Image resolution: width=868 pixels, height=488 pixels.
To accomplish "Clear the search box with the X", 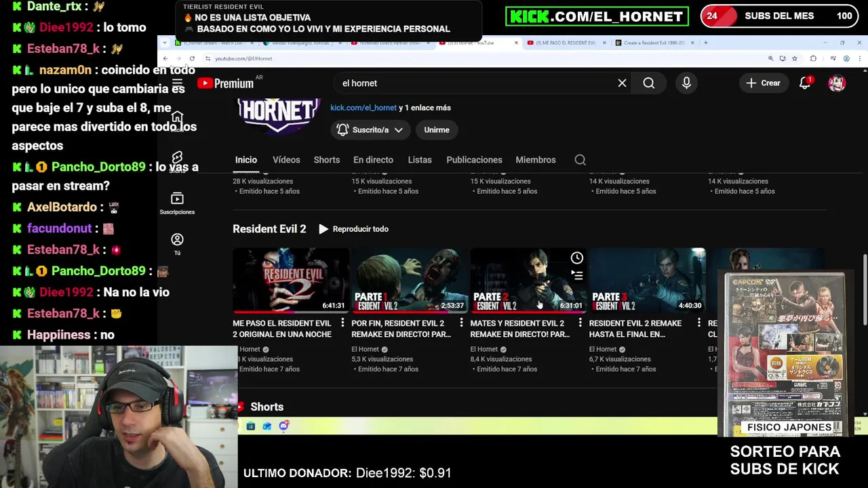I will [x=622, y=83].
